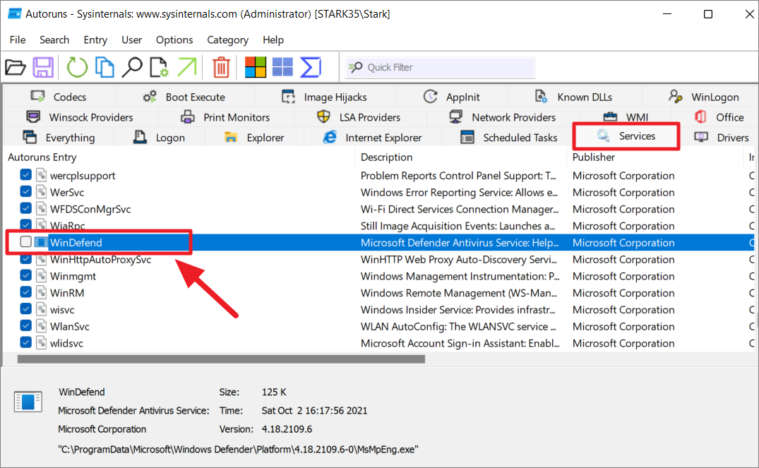Click the WinDefend icon in details pane

28,402
